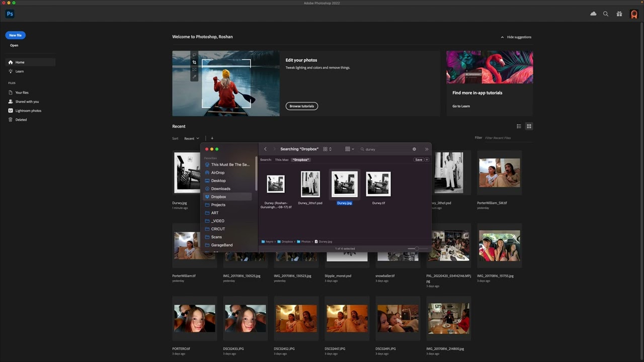Viewport: 644px width, 362px height.
Task: Click the Open button
Action: (14, 45)
